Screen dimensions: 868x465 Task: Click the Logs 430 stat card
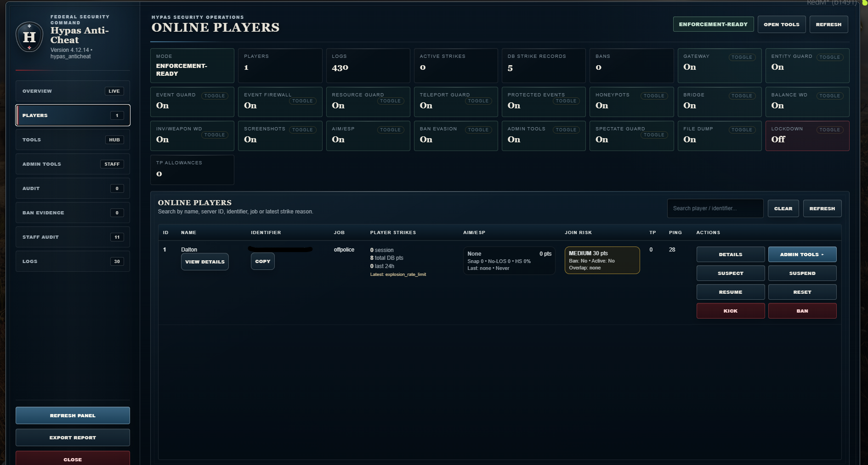click(x=368, y=66)
